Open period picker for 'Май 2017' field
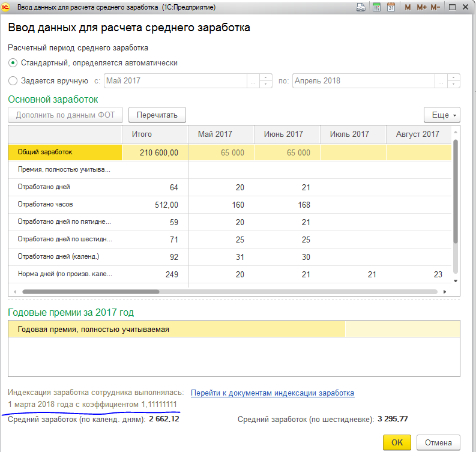This screenshot has width=476, height=452. coord(253,81)
